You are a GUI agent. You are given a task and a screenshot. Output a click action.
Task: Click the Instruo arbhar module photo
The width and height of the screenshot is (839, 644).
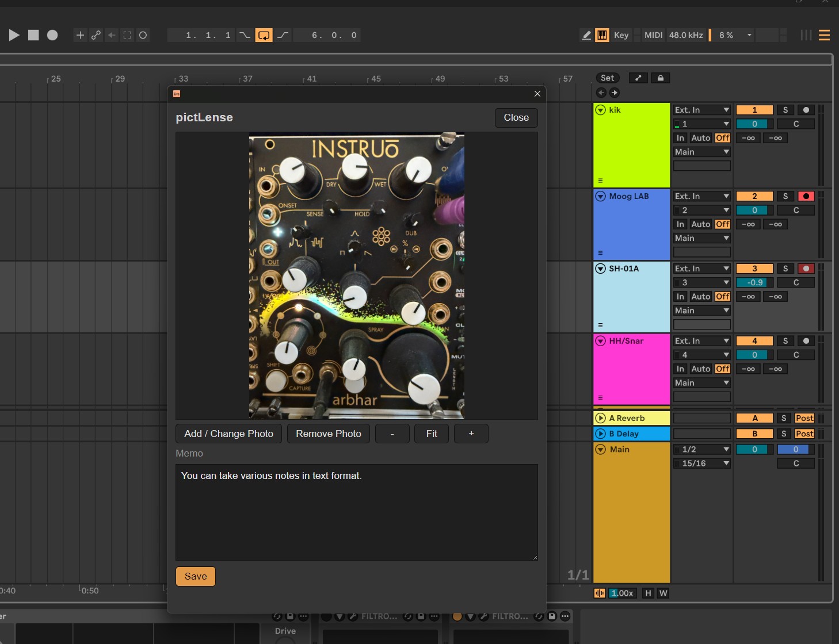tap(357, 276)
